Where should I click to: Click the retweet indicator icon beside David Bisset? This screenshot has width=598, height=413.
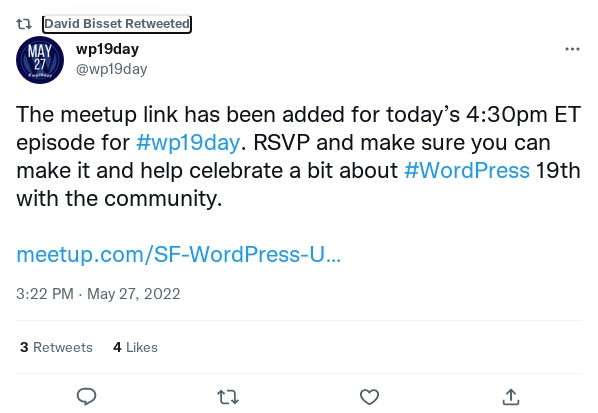point(24,24)
